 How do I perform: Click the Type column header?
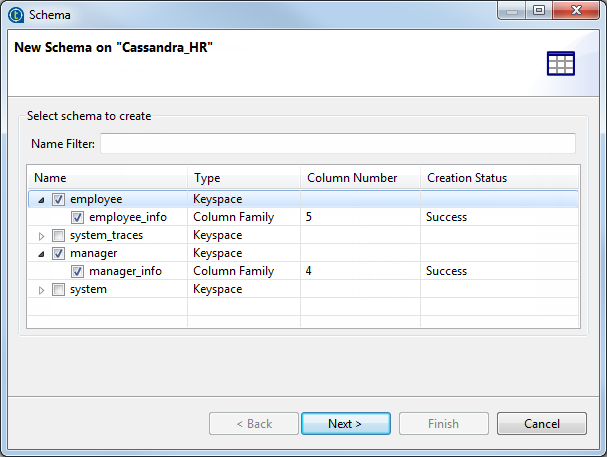243,178
